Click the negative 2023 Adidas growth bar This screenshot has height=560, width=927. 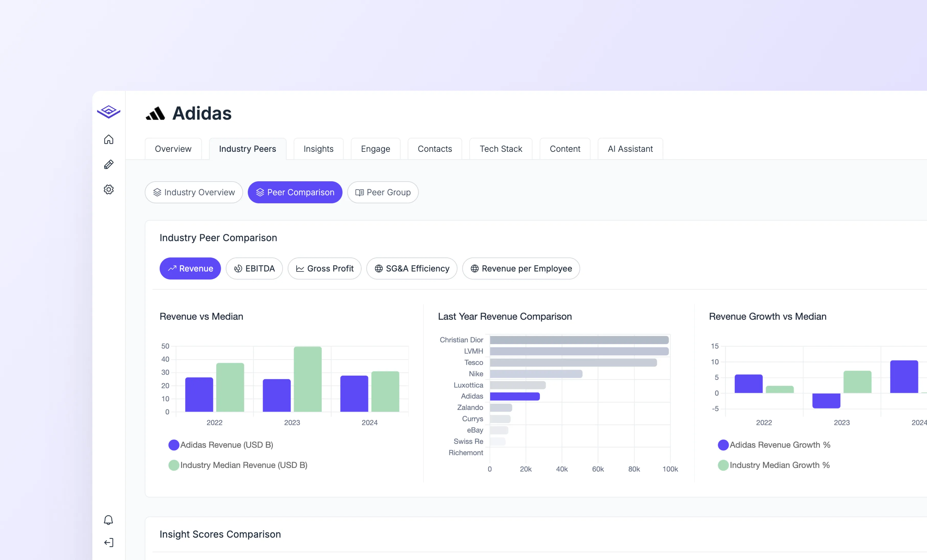[826, 401]
